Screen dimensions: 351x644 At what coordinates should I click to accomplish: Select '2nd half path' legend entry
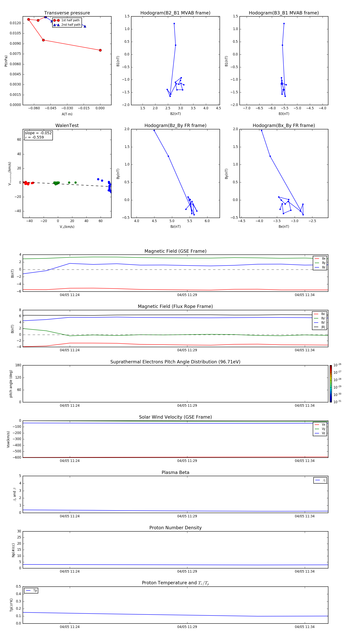[67, 25]
